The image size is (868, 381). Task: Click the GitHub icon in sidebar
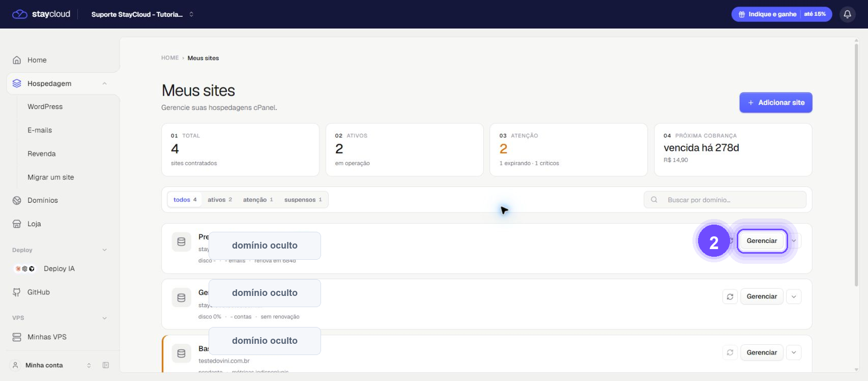[17, 292]
